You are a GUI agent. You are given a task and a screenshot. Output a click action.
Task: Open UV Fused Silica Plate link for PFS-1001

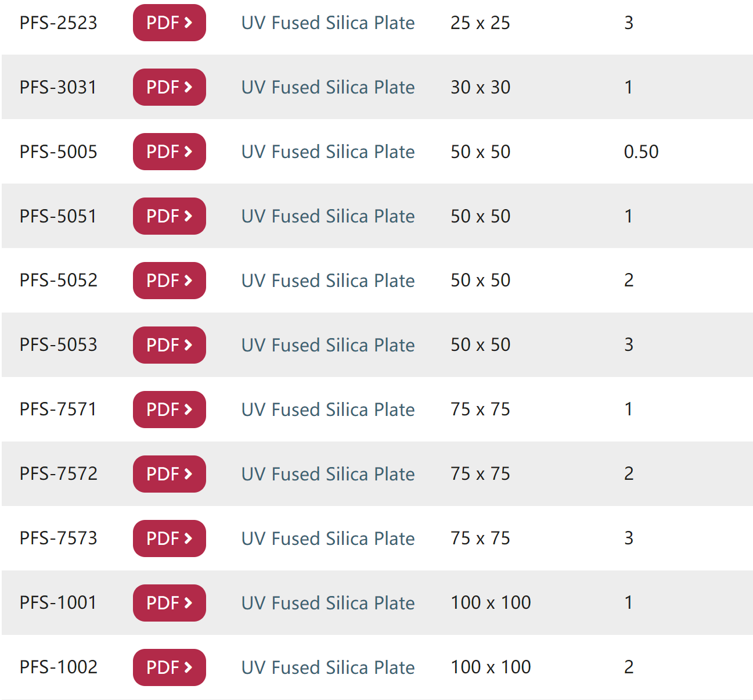[328, 603]
